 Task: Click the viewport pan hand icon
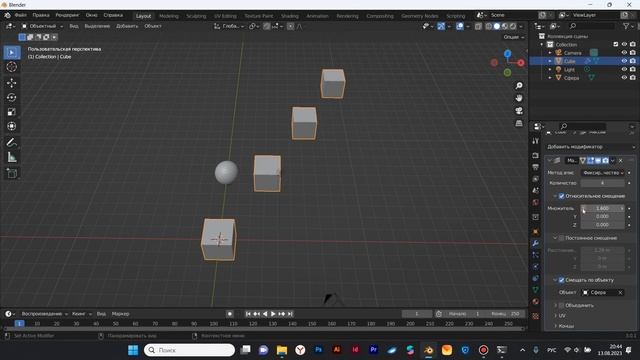point(519,98)
